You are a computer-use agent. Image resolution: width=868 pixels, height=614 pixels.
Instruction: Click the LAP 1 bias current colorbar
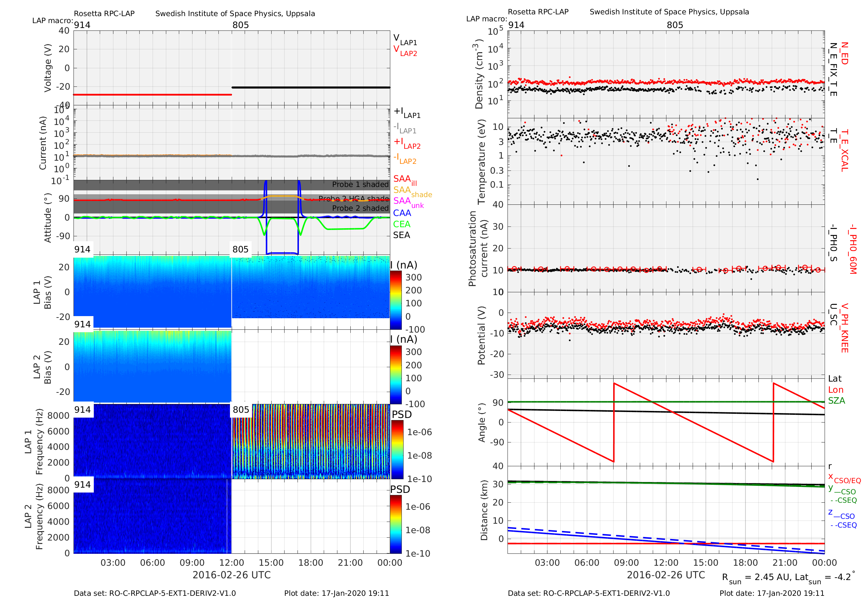(x=396, y=300)
